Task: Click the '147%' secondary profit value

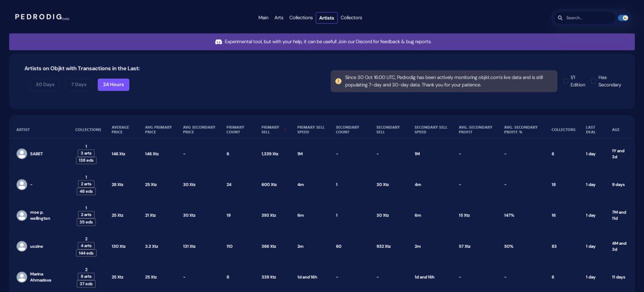Action: 509,215
